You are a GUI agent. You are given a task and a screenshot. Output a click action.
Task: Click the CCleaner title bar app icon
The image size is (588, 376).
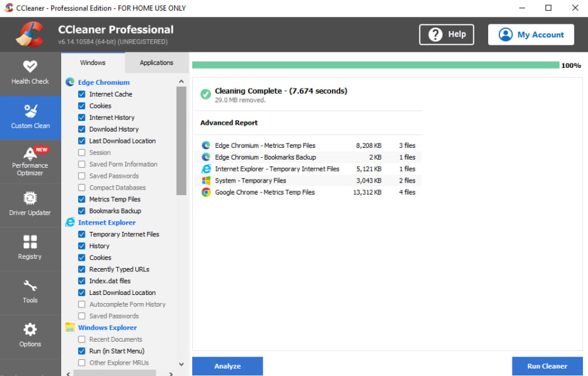point(9,8)
